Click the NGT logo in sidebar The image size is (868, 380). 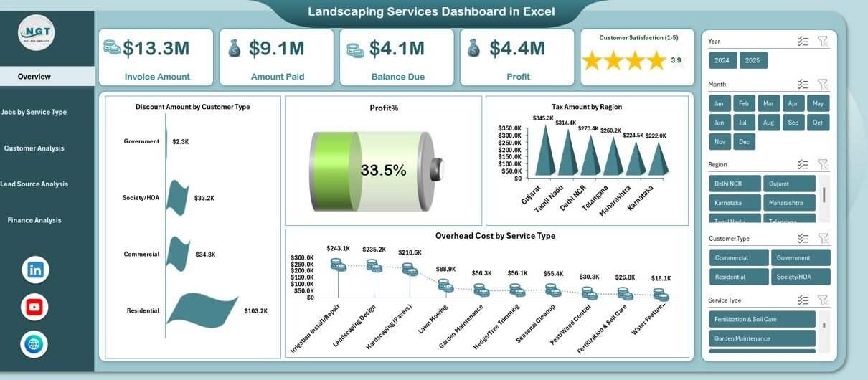coord(36,32)
